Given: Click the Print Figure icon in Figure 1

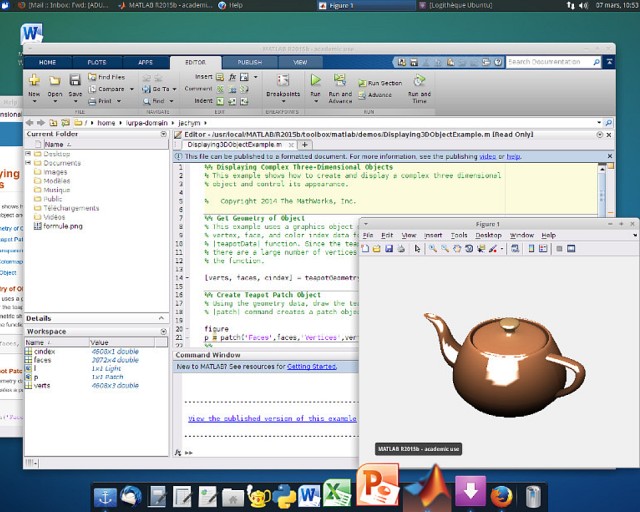Looking at the screenshot, I should (x=401, y=248).
